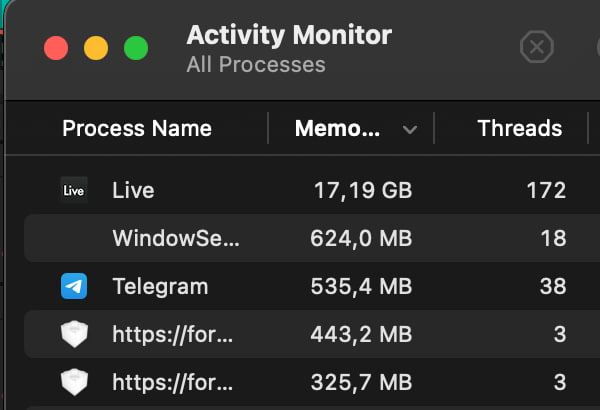The image size is (600, 410).
Task: Click the 17,19 GB memory value
Action: coord(362,190)
